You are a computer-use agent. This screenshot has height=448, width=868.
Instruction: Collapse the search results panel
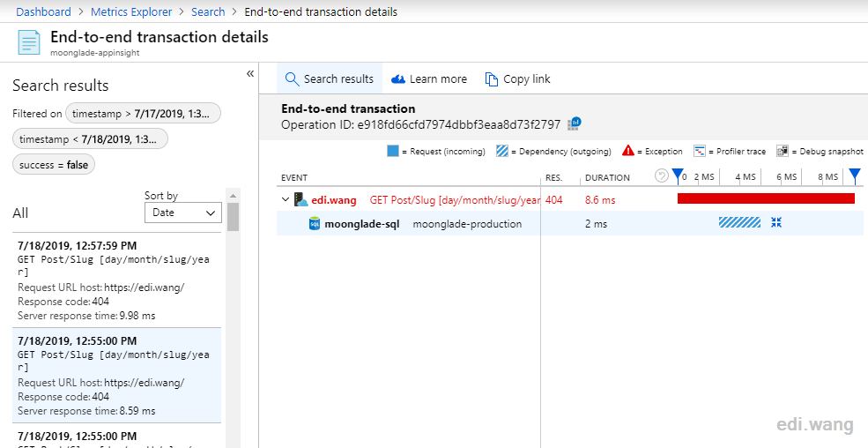point(250,74)
